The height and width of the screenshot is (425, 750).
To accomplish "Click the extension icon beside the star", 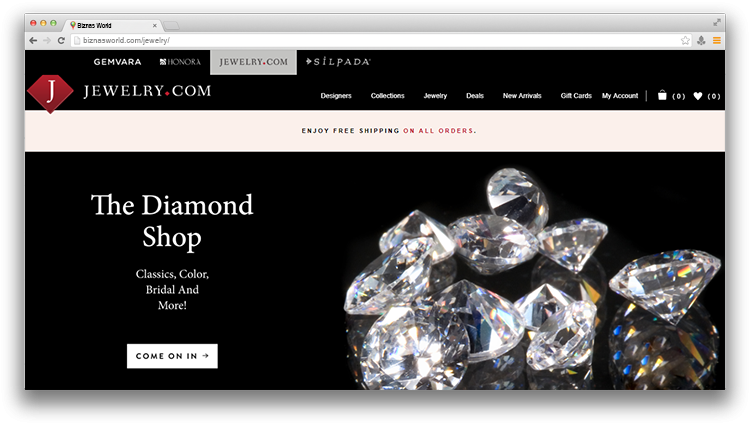I will (x=701, y=41).
